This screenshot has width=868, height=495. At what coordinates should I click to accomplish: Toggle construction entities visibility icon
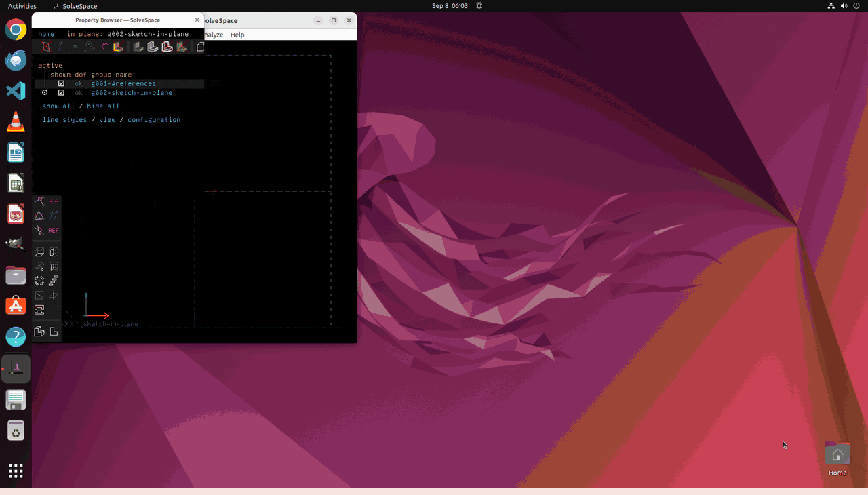click(90, 47)
